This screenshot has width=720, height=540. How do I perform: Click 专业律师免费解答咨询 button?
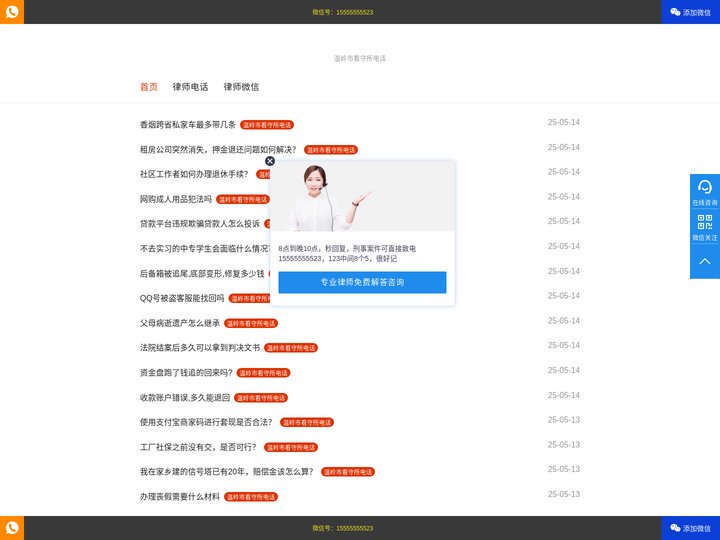pos(362,282)
